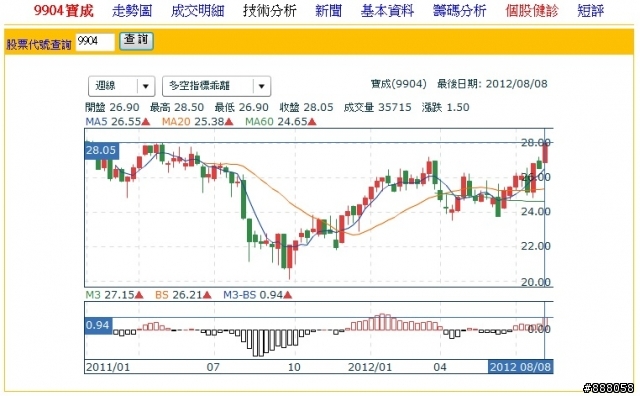Screen dimensions: 640x396
Task: Click the 成交量 35715 value
Action: click(x=378, y=107)
